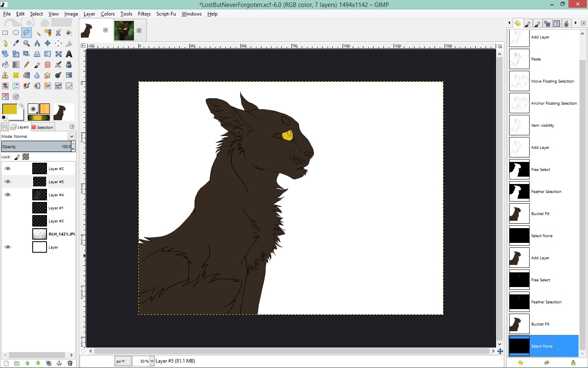Select the Fuzzy Select magic wand tool

[37, 33]
